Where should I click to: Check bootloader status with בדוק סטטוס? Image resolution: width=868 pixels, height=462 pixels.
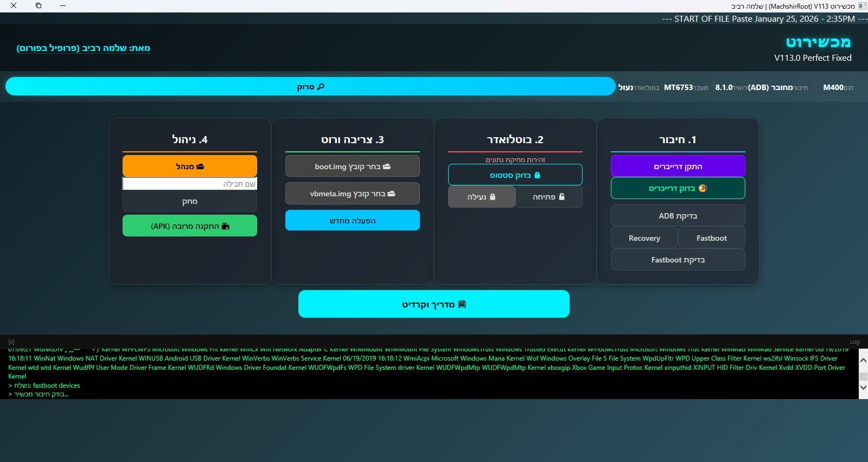tap(515, 175)
